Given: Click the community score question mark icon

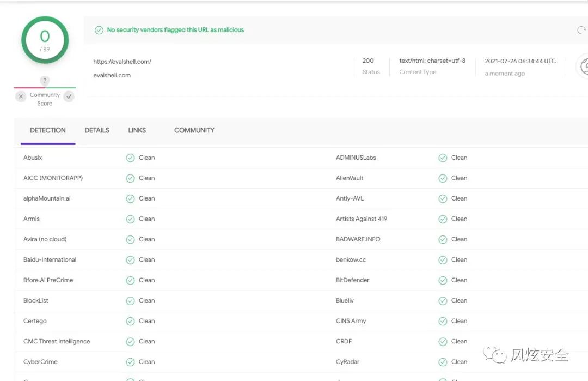Looking at the screenshot, I should click(x=45, y=80).
